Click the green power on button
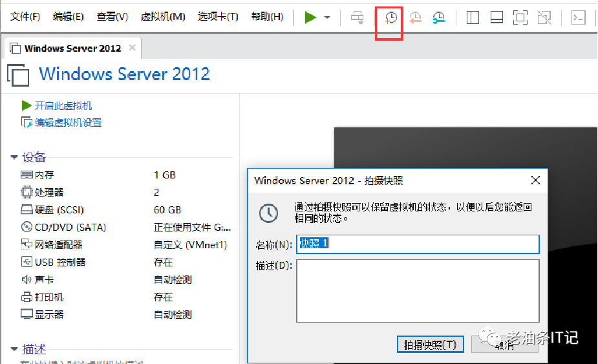The height and width of the screenshot is (364, 598). [310, 17]
